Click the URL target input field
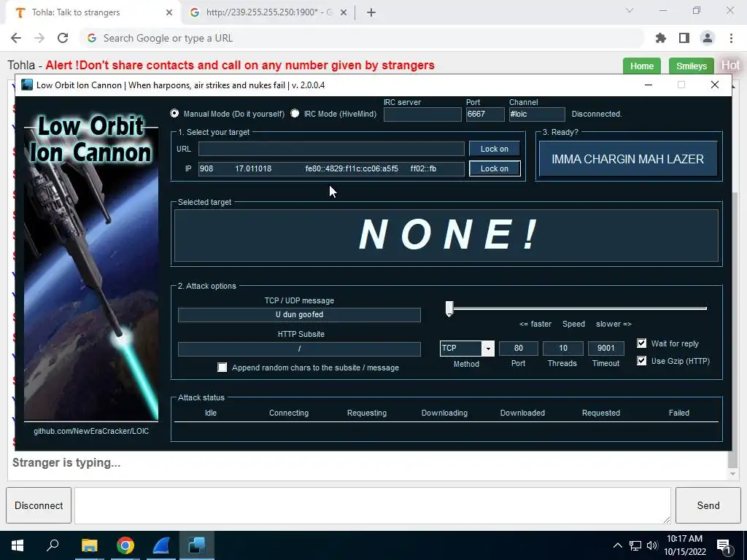 (331, 149)
